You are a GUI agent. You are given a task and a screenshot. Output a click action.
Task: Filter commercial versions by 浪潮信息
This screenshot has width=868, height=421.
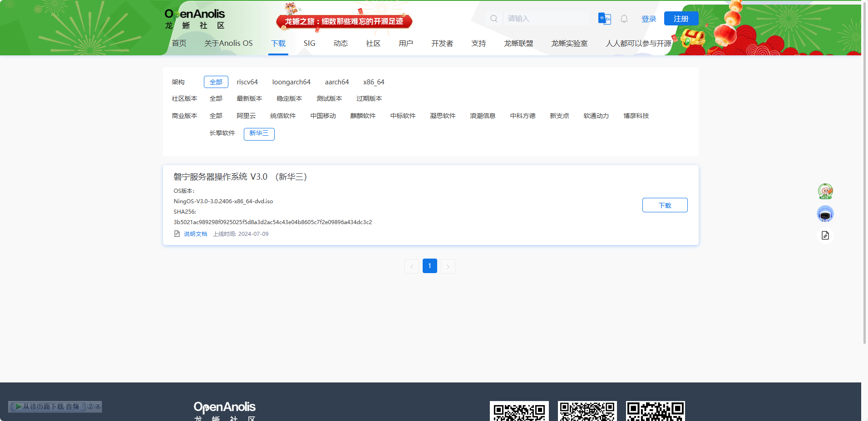[483, 116]
